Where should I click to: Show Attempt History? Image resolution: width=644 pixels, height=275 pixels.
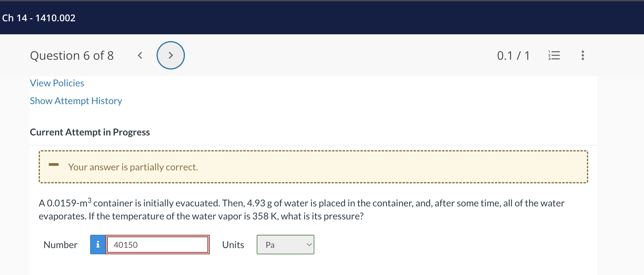click(x=76, y=101)
